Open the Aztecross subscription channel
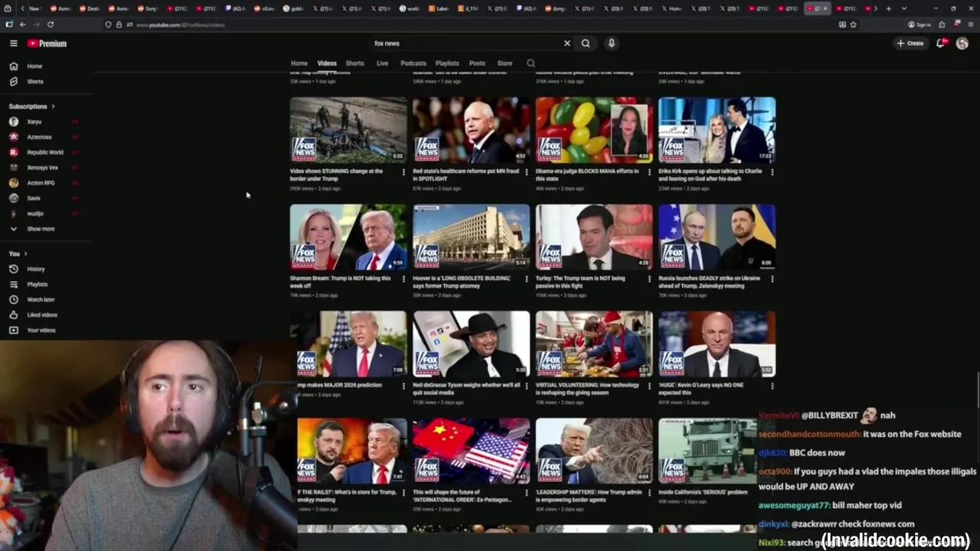 [38, 137]
